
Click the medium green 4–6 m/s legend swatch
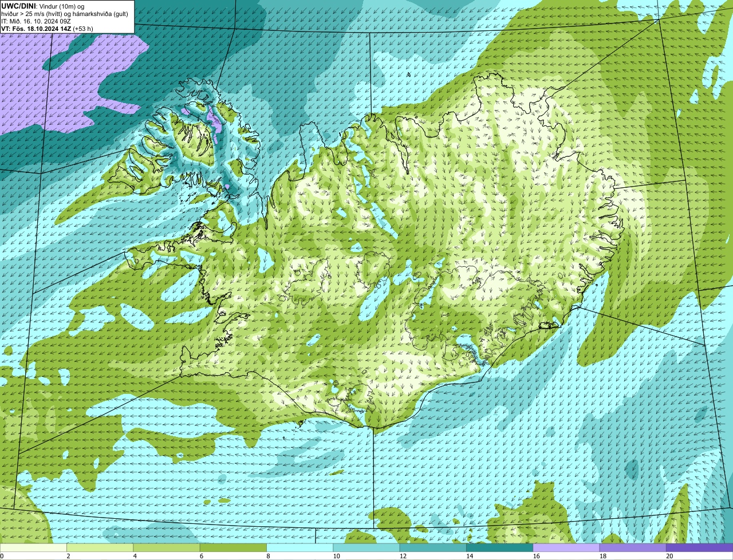(167, 547)
